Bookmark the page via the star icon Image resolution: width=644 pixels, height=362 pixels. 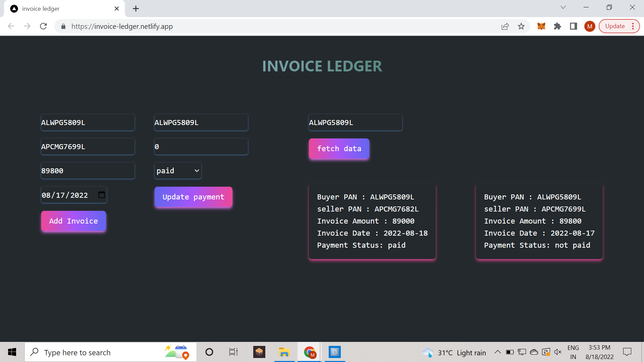[521, 26]
